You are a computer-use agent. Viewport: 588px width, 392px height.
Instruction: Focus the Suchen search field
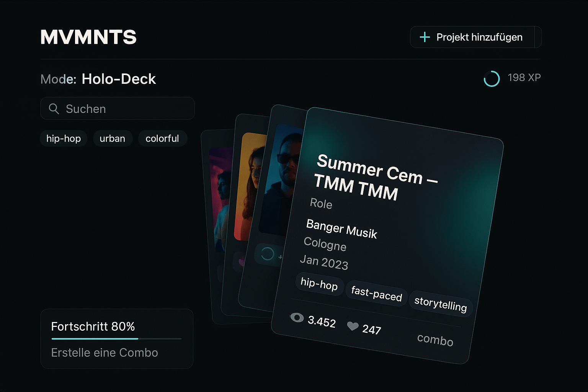(122, 109)
